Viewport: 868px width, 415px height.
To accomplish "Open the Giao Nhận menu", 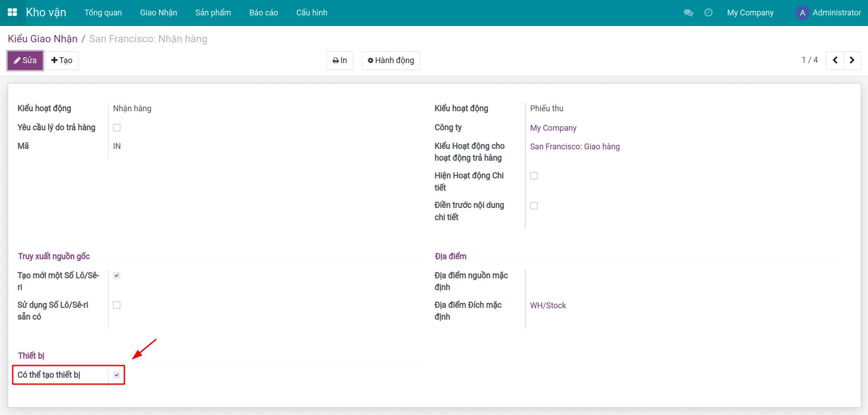I will [x=158, y=13].
